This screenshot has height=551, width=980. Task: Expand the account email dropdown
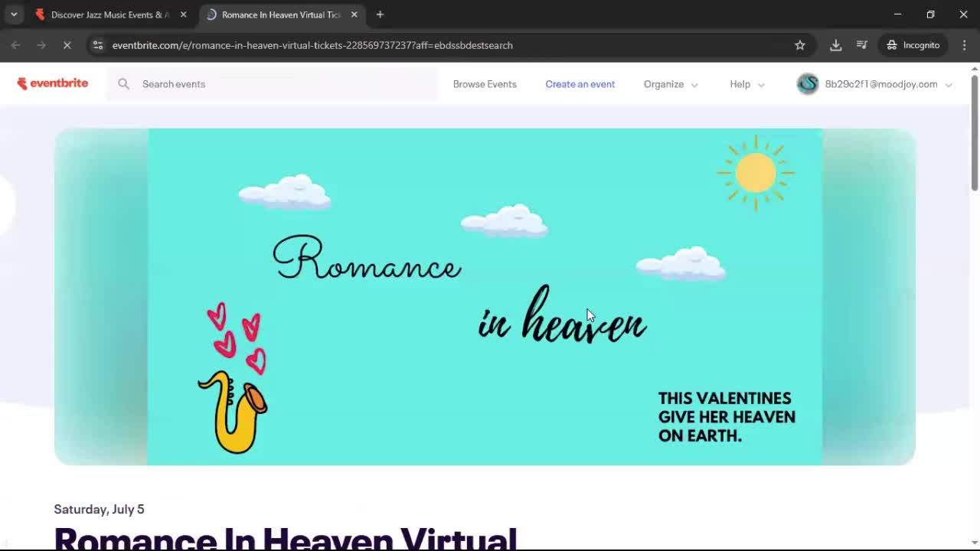coord(888,84)
